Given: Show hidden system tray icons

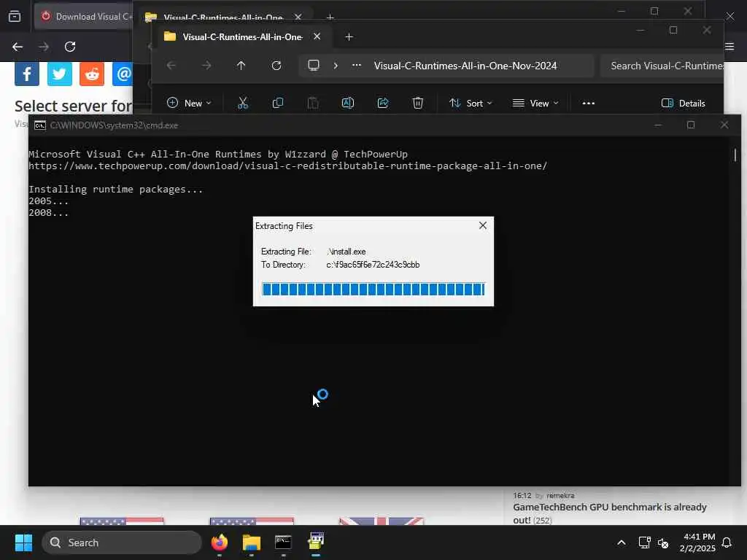Looking at the screenshot, I should (x=622, y=542).
